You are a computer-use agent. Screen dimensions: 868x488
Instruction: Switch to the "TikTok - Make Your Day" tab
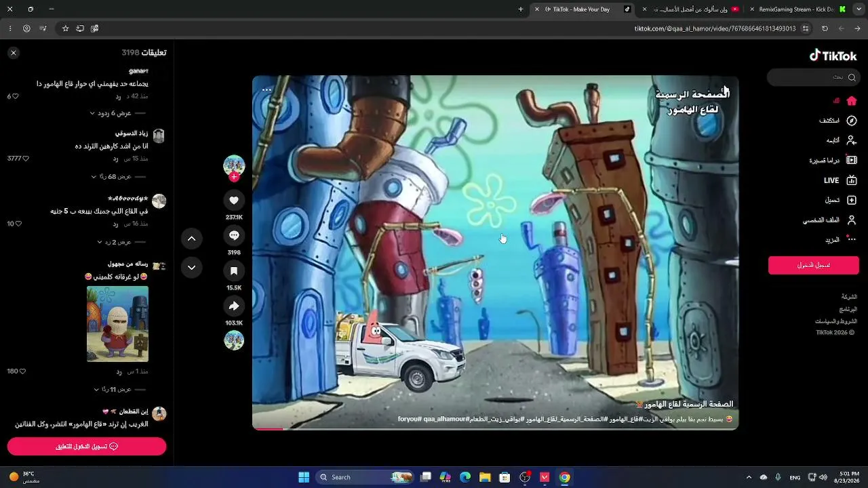[581, 9]
